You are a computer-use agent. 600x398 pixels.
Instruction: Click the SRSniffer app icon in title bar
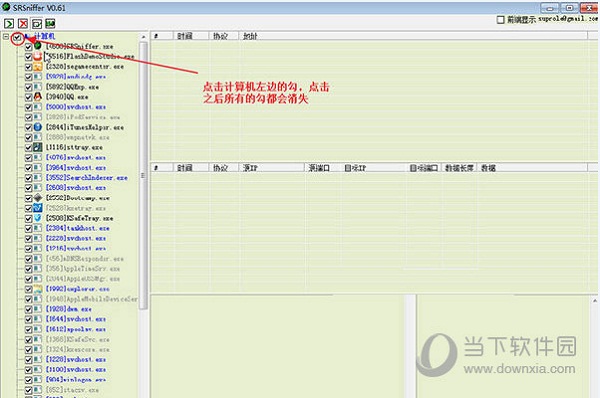(6, 7)
